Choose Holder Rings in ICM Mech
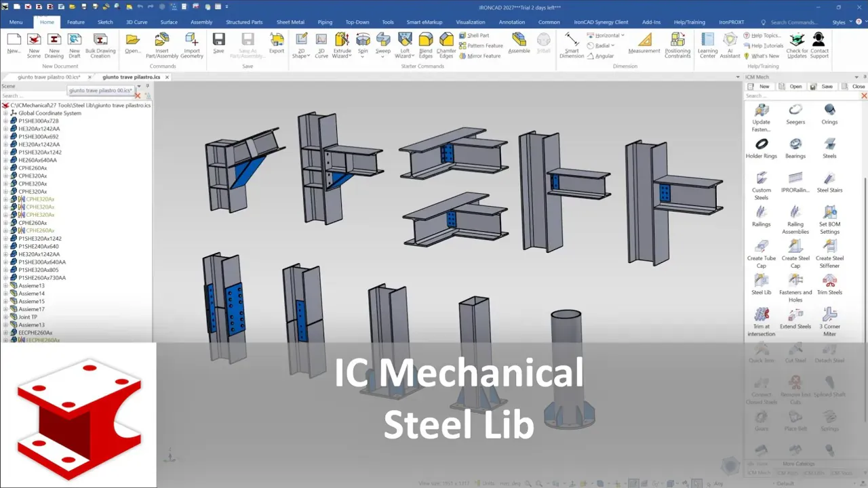Screen dimensions: 868x488 pyautogui.click(x=762, y=148)
